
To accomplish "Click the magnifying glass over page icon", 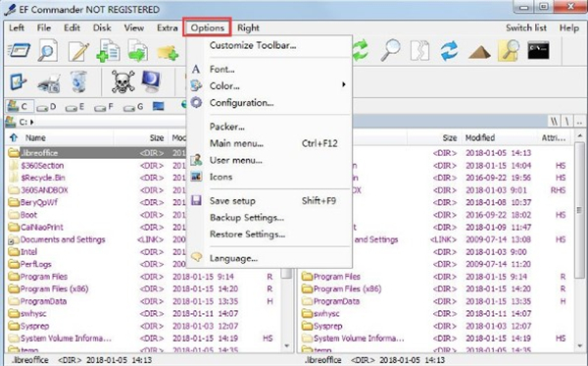I will coord(48,50).
